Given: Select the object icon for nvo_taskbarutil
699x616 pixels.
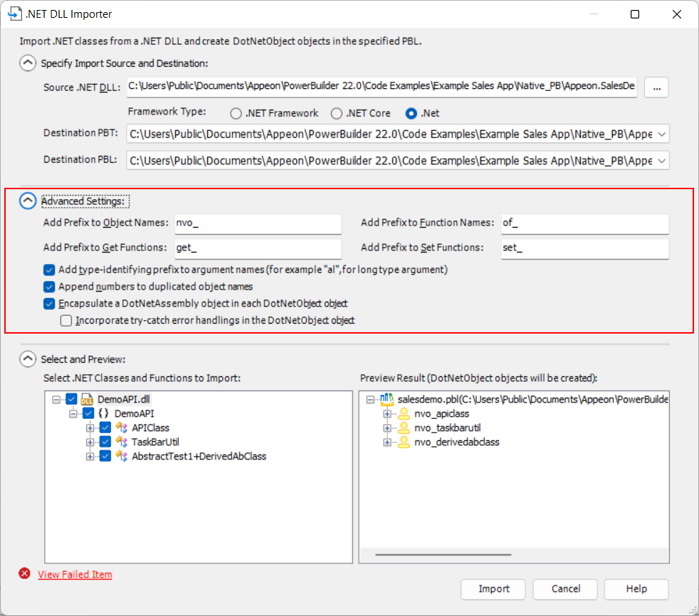Looking at the screenshot, I should pyautogui.click(x=403, y=428).
